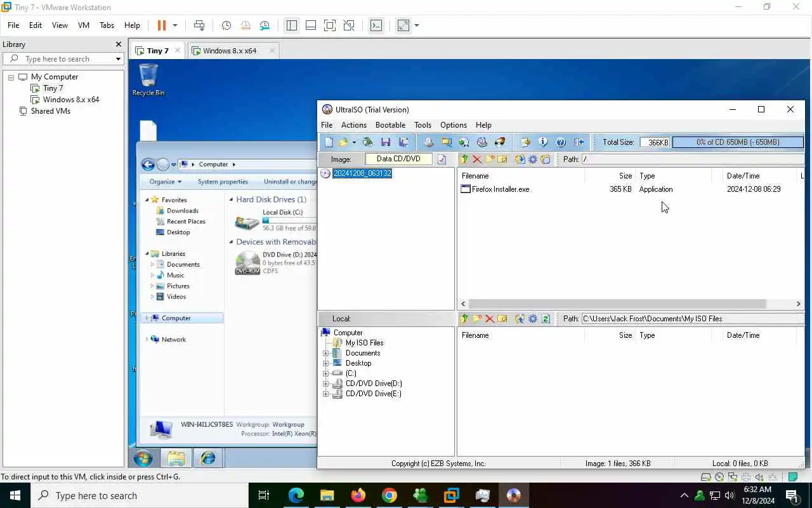Viewport: 812px width, 508px height.
Task: Expand the Desktop node in Local tree
Action: [x=326, y=363]
